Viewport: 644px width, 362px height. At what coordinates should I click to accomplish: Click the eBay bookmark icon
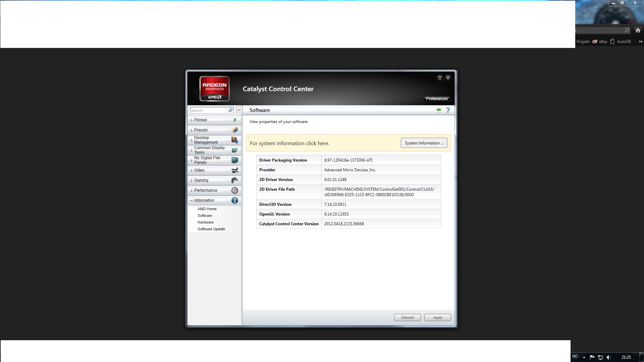coord(595,42)
